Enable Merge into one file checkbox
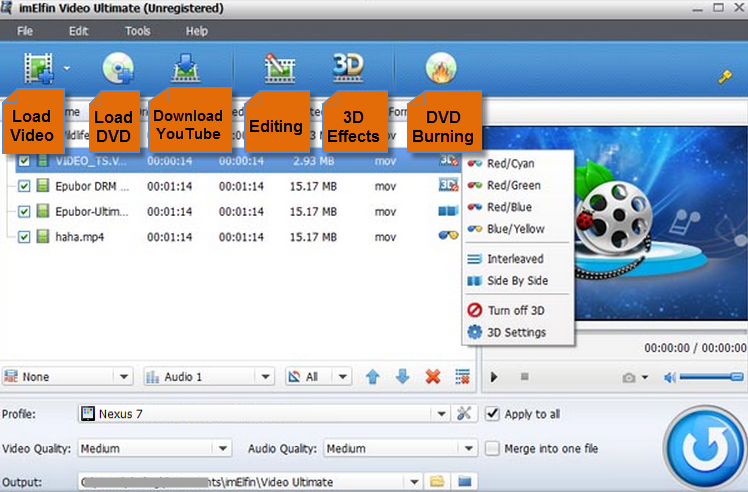This screenshot has height=492, width=748. (492, 448)
